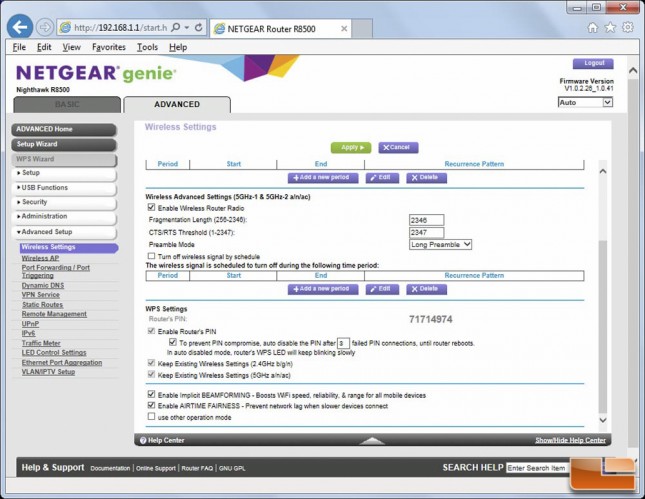
Task: Click Add a new period below 5GHz schedule
Action: (x=323, y=289)
